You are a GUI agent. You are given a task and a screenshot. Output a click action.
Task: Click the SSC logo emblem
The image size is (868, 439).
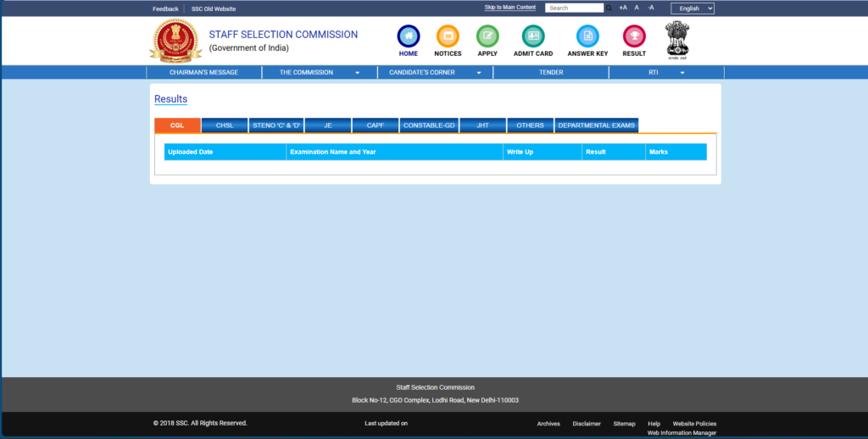175,41
